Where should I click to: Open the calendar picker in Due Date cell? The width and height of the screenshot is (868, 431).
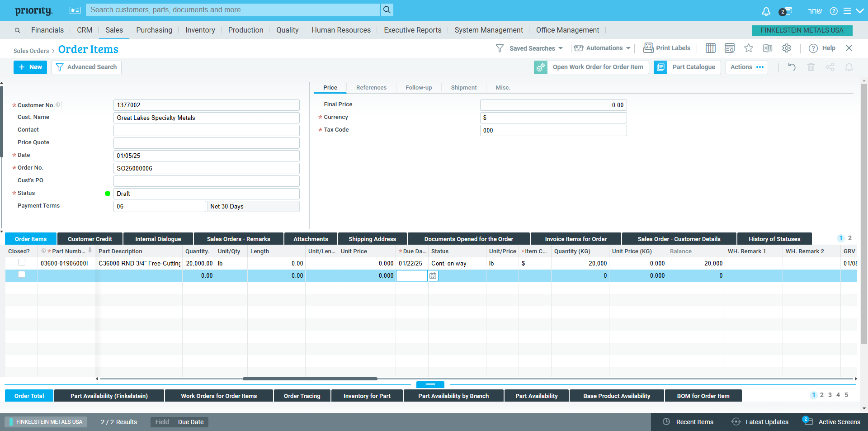433,275
